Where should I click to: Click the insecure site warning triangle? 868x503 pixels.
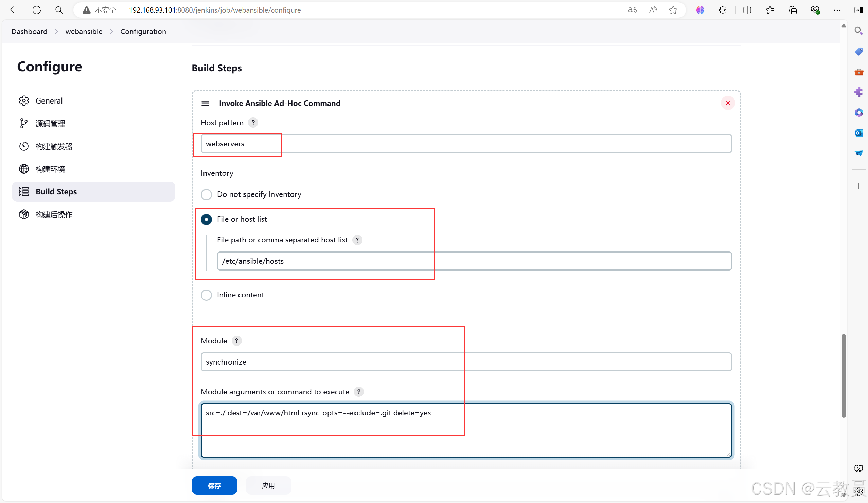[86, 10]
